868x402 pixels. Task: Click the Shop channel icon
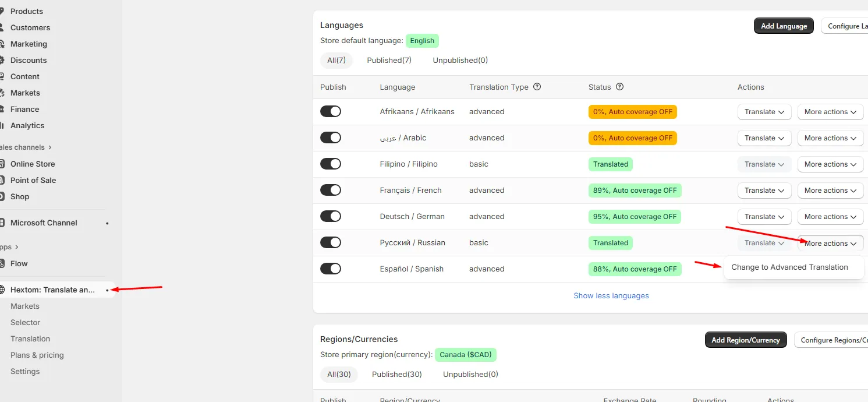2,196
